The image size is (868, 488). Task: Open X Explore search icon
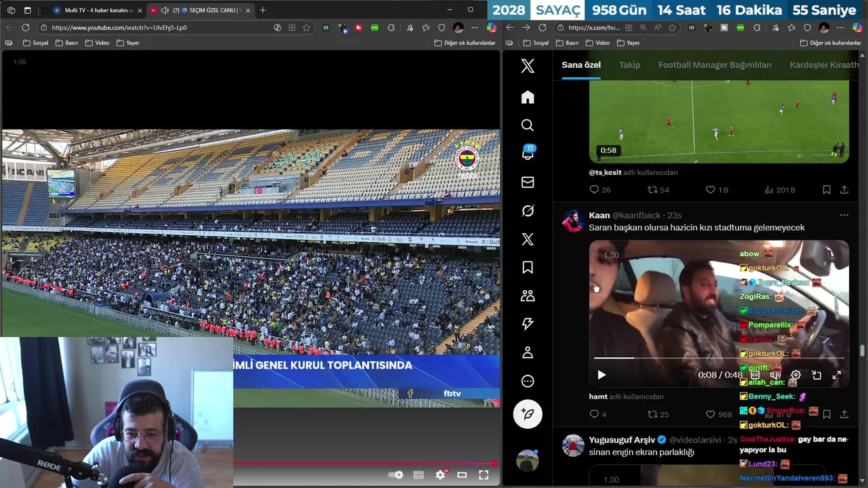528,125
